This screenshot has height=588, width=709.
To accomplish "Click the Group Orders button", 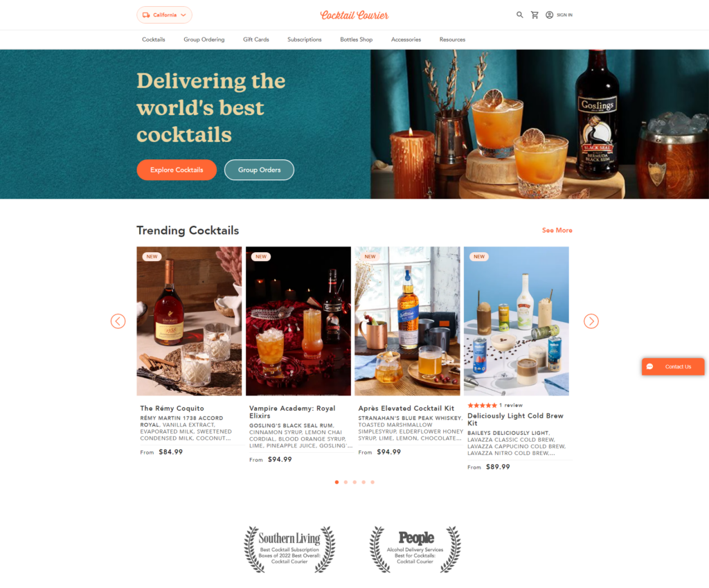I will tap(259, 170).
